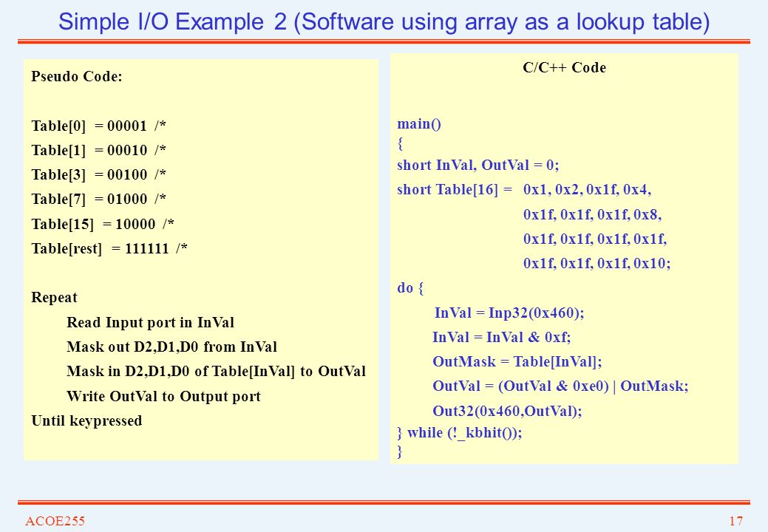
Task: Click the 'C/C++ Code' heading
Action: click(564, 67)
